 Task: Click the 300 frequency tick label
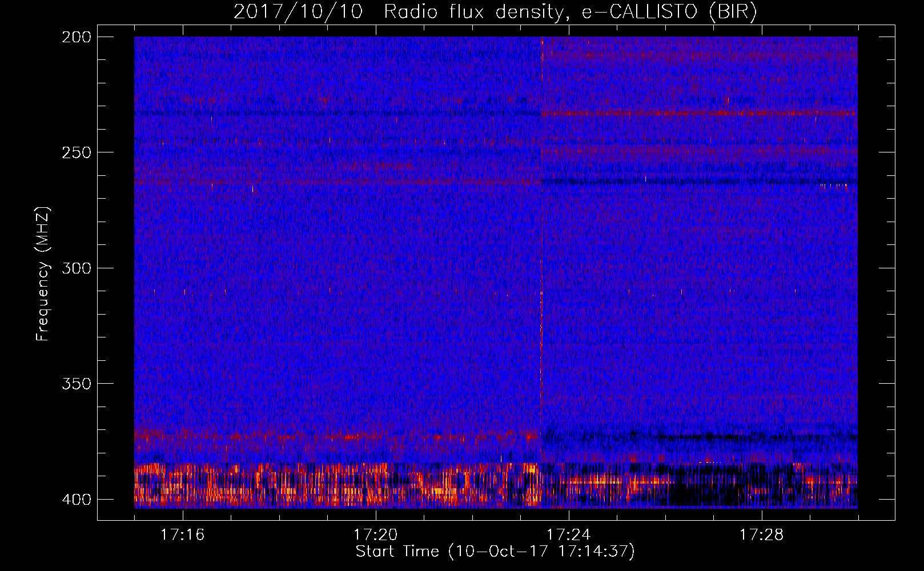pos(76,268)
